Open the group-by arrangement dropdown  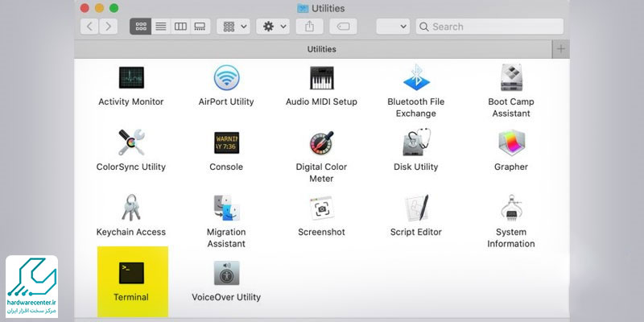pos(233,27)
